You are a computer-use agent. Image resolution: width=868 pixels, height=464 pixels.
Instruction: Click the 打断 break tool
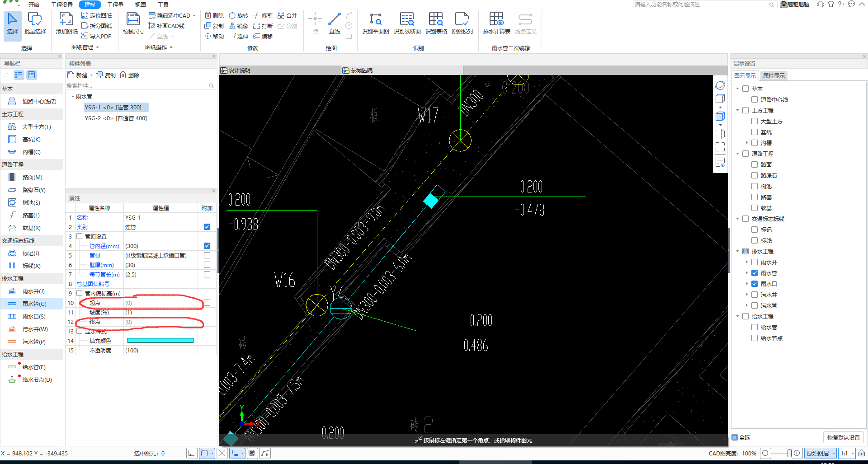(263, 26)
